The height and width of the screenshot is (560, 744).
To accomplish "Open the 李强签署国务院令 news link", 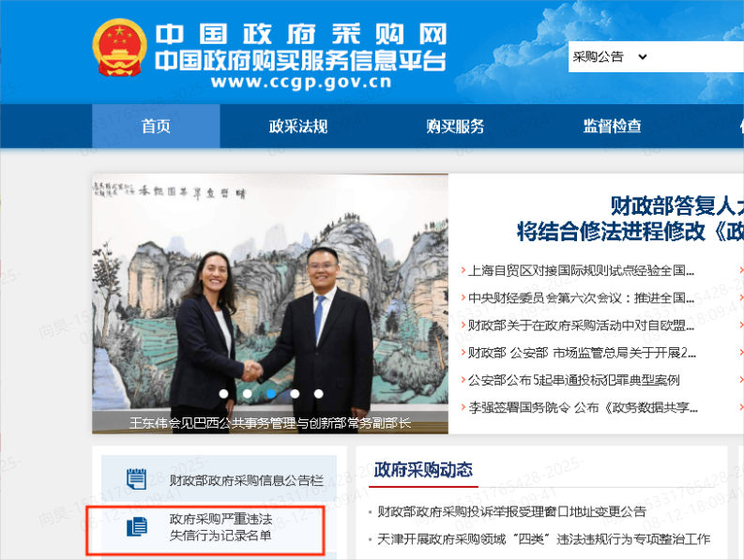I will [584, 408].
